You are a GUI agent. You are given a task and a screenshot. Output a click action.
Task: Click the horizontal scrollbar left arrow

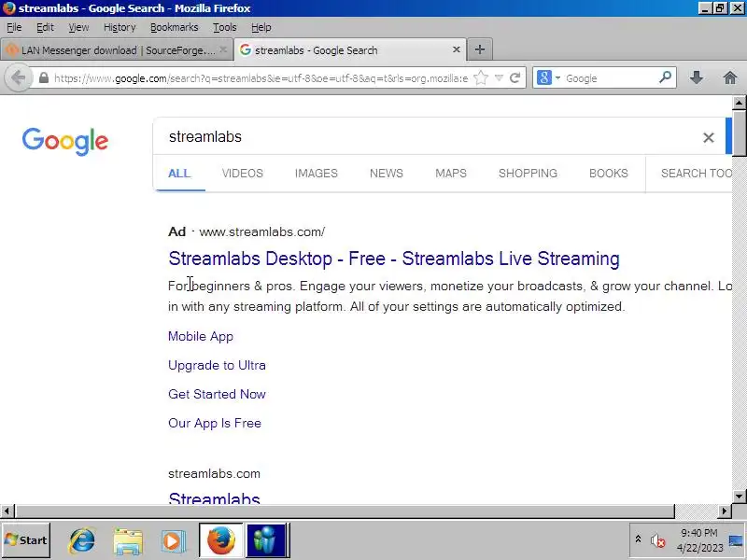[7, 511]
